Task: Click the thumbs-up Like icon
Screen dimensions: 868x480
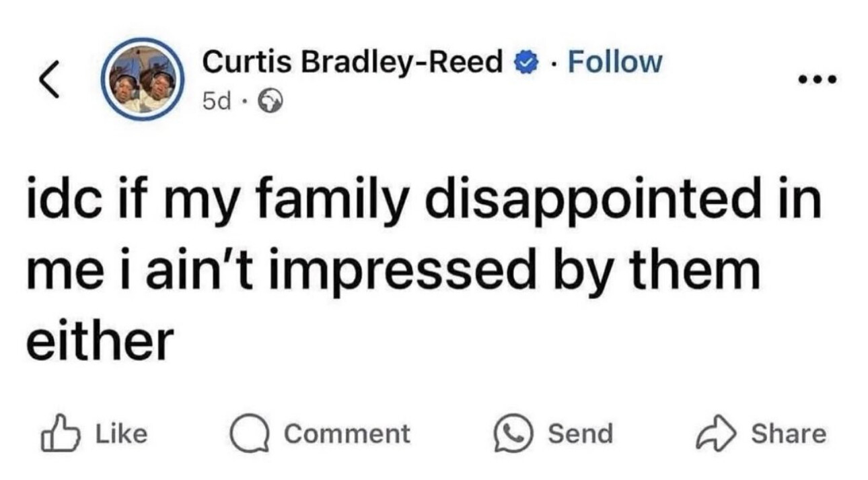Action: click(61, 434)
